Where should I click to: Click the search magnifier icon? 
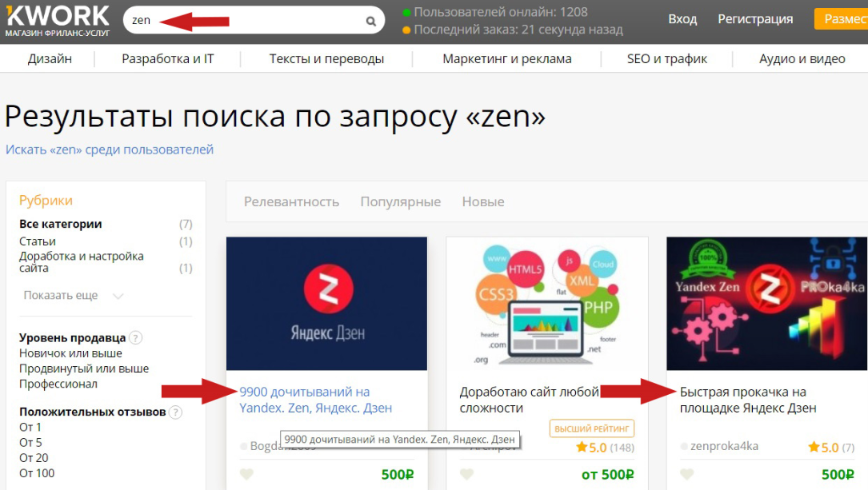pyautogui.click(x=370, y=22)
